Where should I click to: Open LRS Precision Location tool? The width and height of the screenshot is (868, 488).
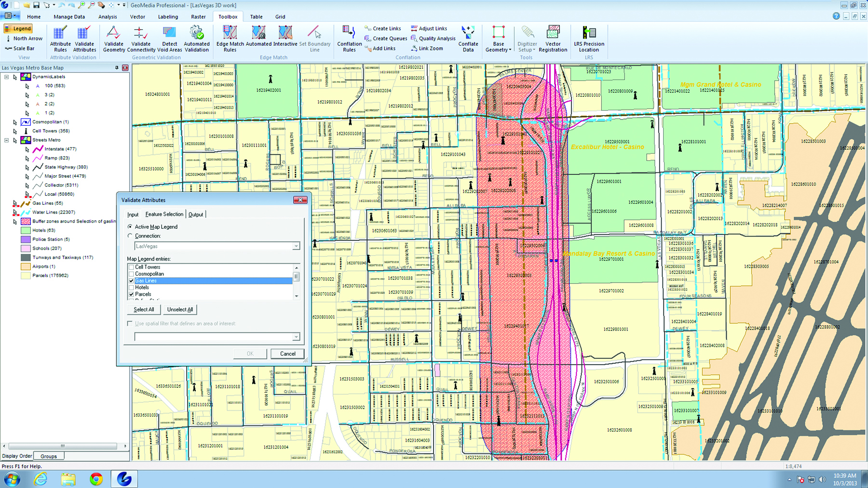(x=589, y=39)
